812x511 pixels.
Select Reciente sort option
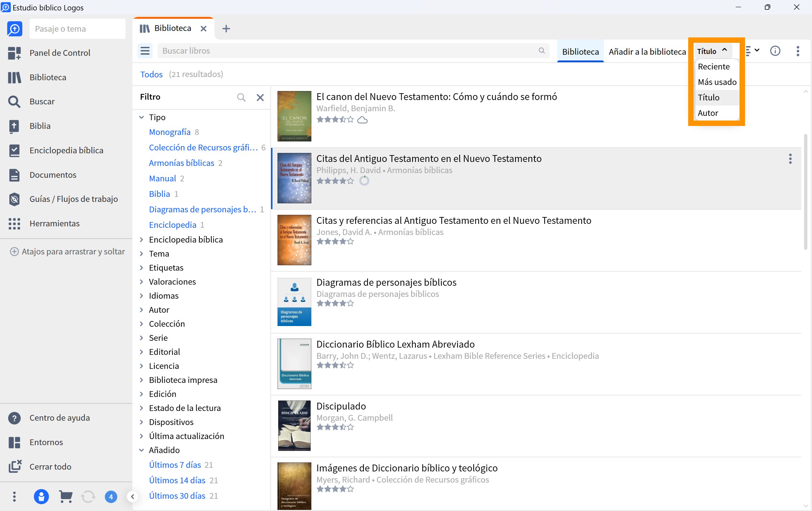[x=716, y=67]
